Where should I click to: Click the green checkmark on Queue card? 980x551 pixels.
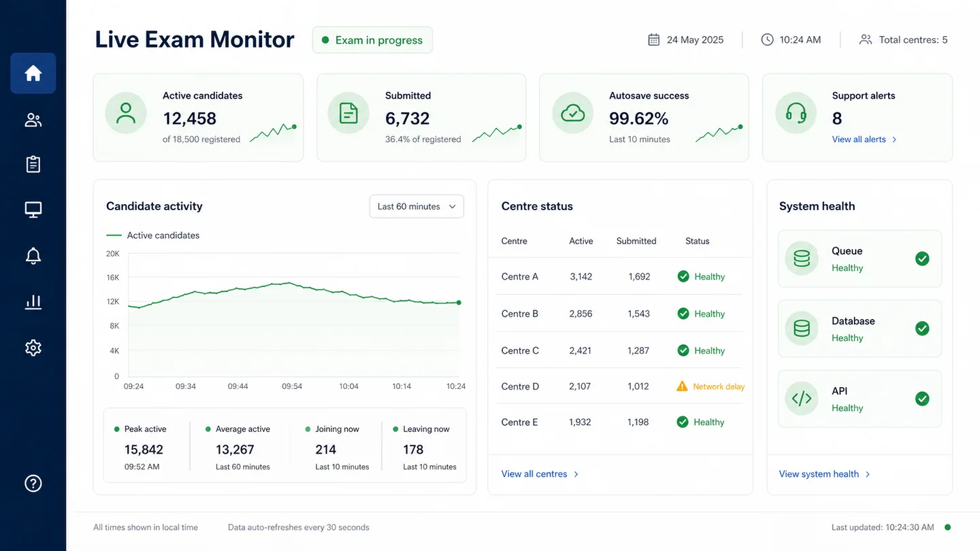point(922,258)
